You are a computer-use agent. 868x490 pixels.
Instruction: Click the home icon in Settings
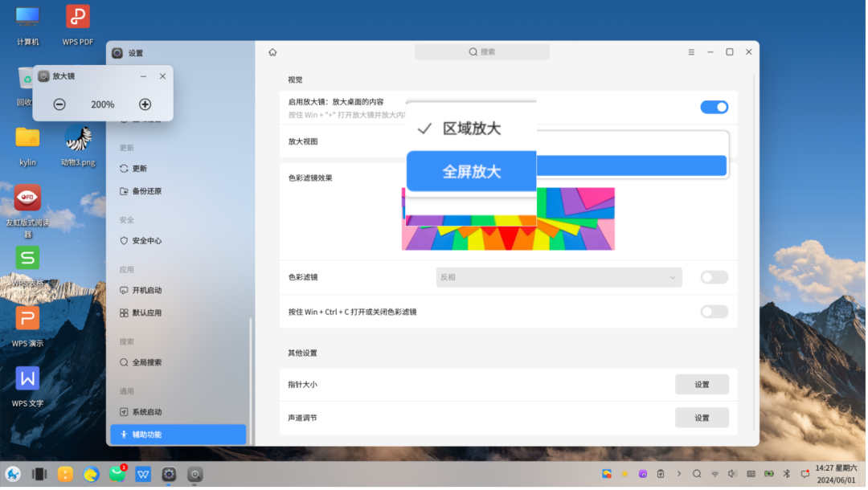272,52
